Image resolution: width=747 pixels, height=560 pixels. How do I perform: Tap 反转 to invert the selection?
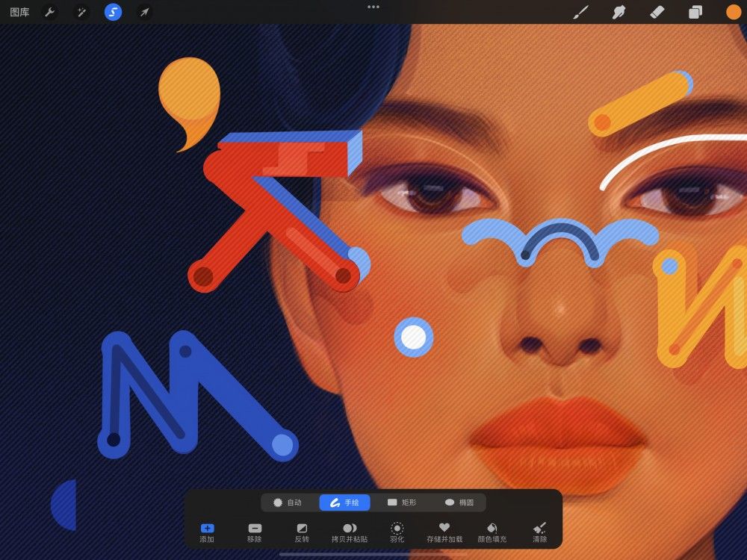point(302,529)
